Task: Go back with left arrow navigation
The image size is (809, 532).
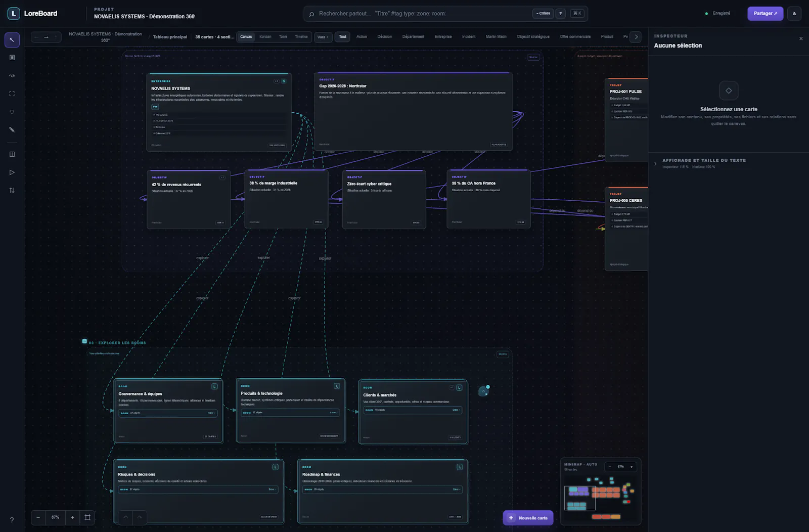Action: tap(36, 37)
